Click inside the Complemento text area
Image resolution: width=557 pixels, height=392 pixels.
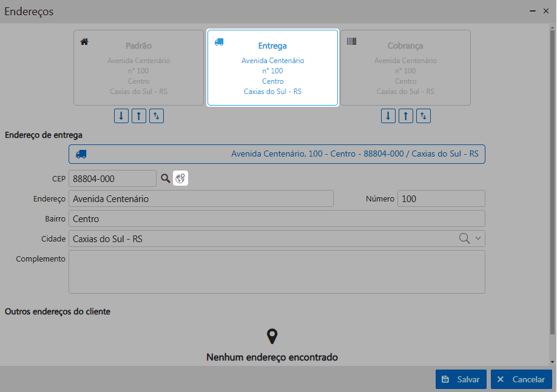[277, 272]
